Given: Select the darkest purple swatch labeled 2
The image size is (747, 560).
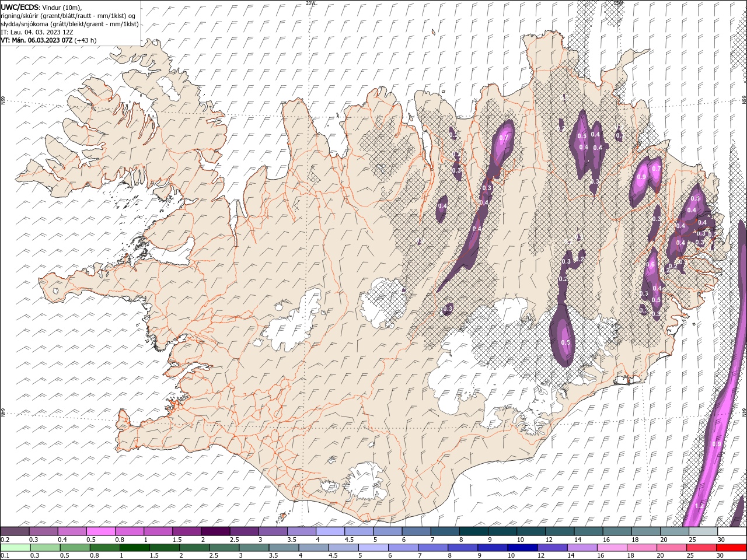Looking at the screenshot, I should pyautogui.click(x=215, y=531).
